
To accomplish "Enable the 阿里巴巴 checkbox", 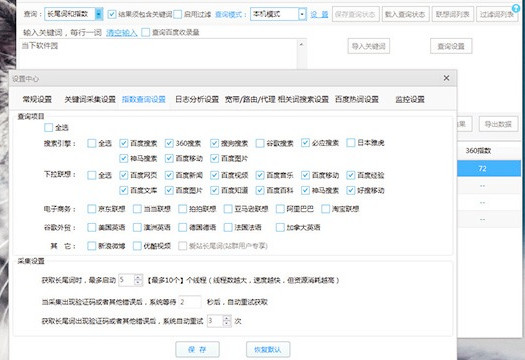I will [x=280, y=209].
